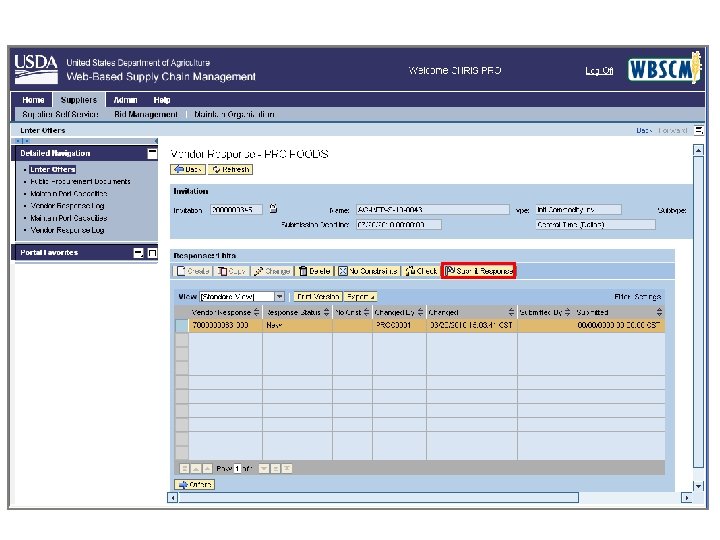Select Enter Offers in navigation
Viewport: 720px width, 540px height.
52,169
